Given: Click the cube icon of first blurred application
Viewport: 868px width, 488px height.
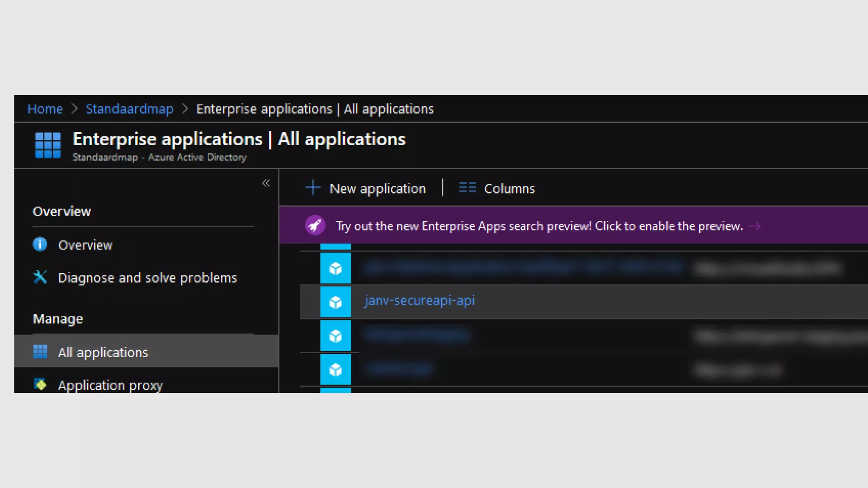Looking at the screenshot, I should click(x=335, y=269).
